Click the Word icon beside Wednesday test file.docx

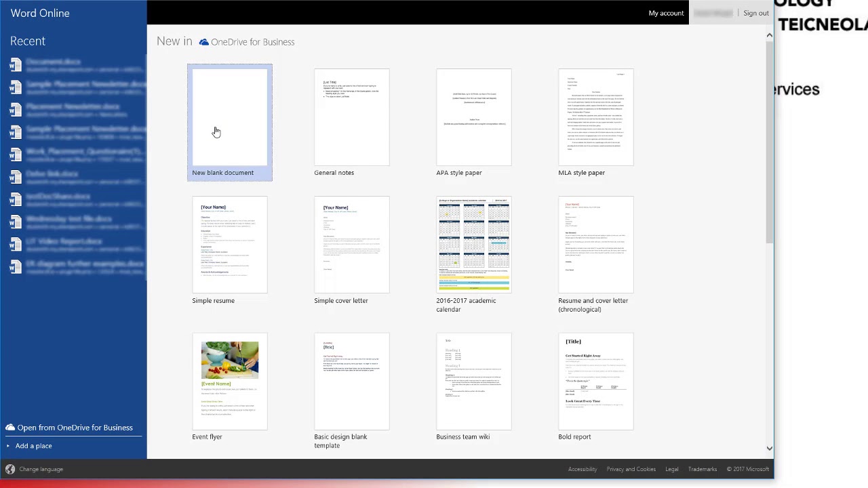pyautogui.click(x=16, y=222)
